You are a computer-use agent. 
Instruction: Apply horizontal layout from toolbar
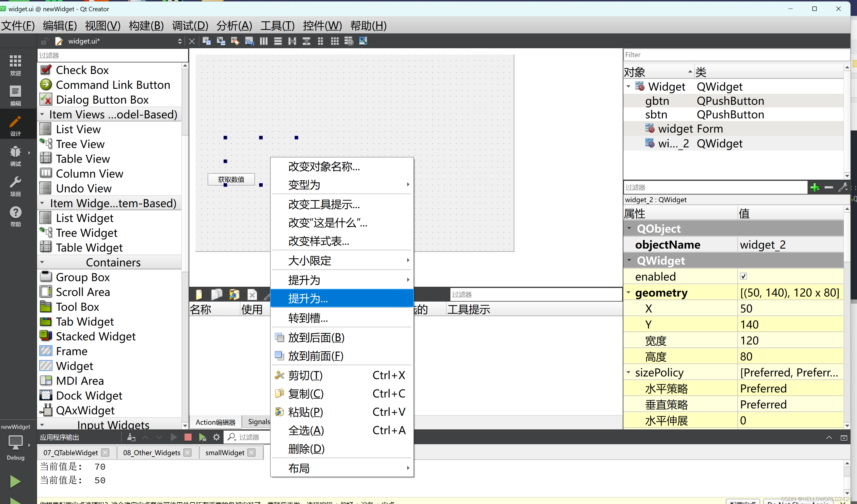tap(264, 41)
